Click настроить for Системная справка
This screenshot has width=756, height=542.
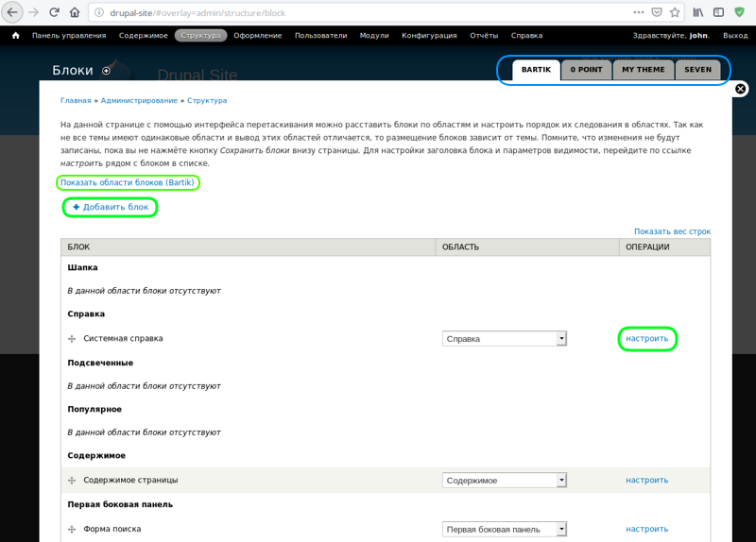click(647, 339)
